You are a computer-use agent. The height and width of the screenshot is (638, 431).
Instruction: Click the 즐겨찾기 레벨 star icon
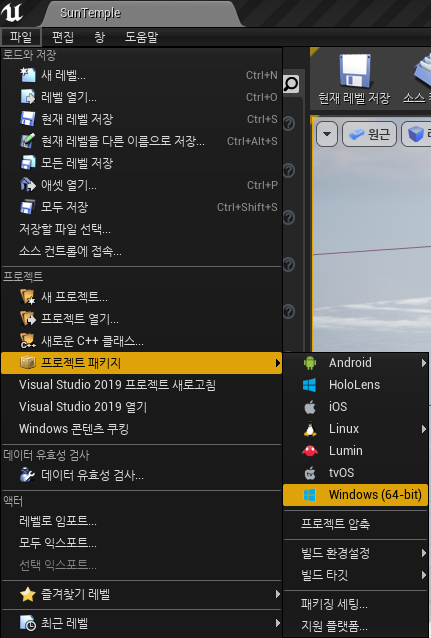point(28,594)
